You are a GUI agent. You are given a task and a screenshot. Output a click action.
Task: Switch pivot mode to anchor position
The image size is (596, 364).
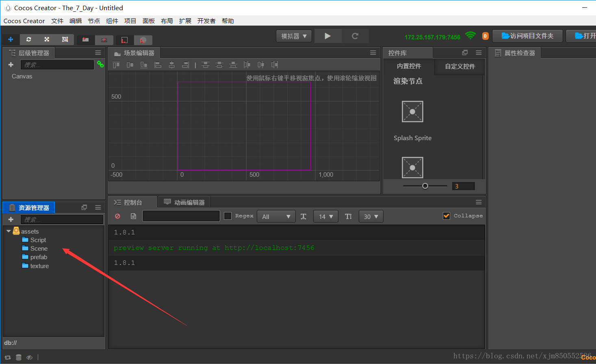pyautogui.click(x=86, y=40)
